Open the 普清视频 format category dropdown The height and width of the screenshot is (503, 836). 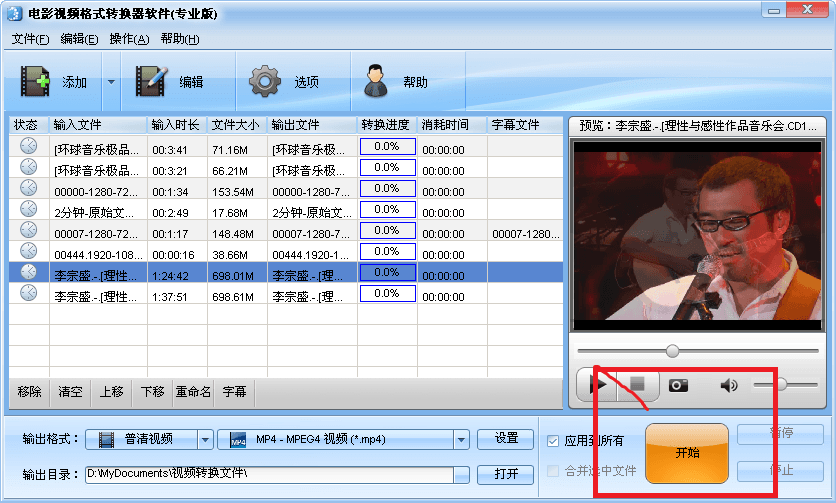click(205, 440)
